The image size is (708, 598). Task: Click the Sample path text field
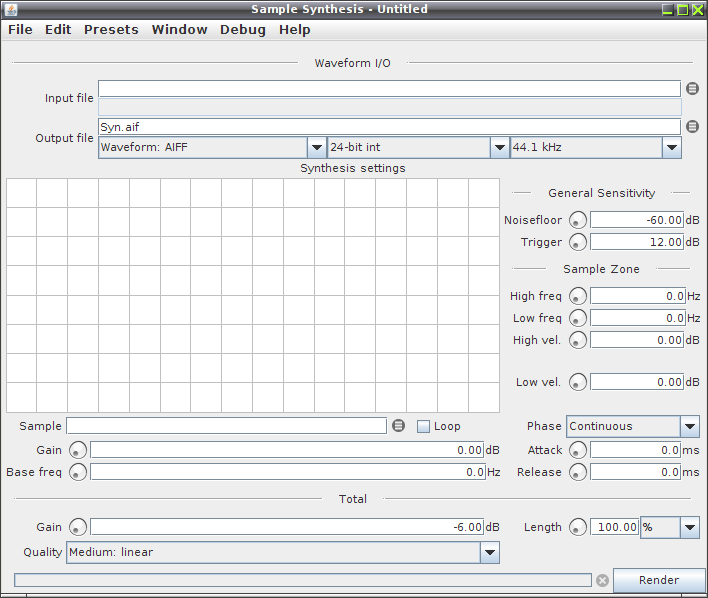[x=226, y=425]
